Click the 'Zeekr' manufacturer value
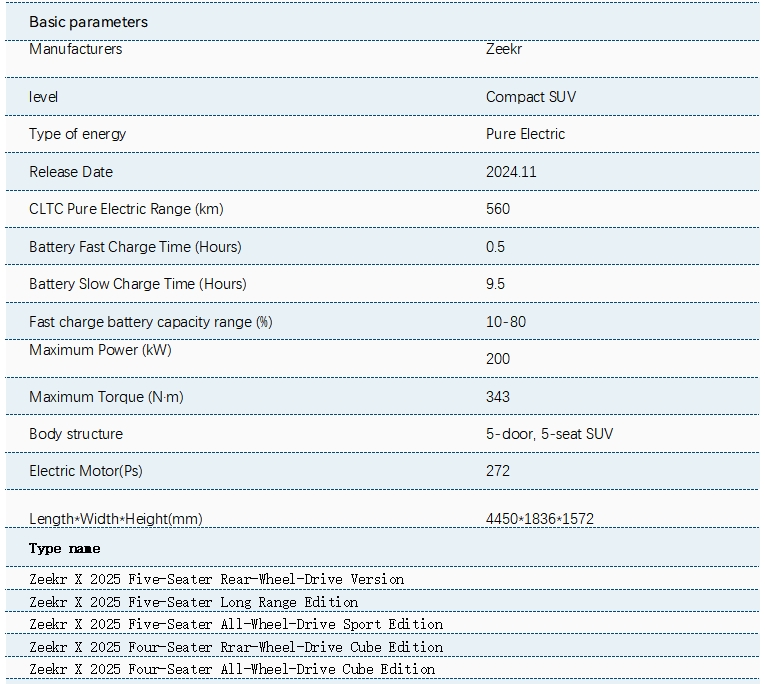Image resolution: width=765 pixels, height=684 pixels. 503,49
